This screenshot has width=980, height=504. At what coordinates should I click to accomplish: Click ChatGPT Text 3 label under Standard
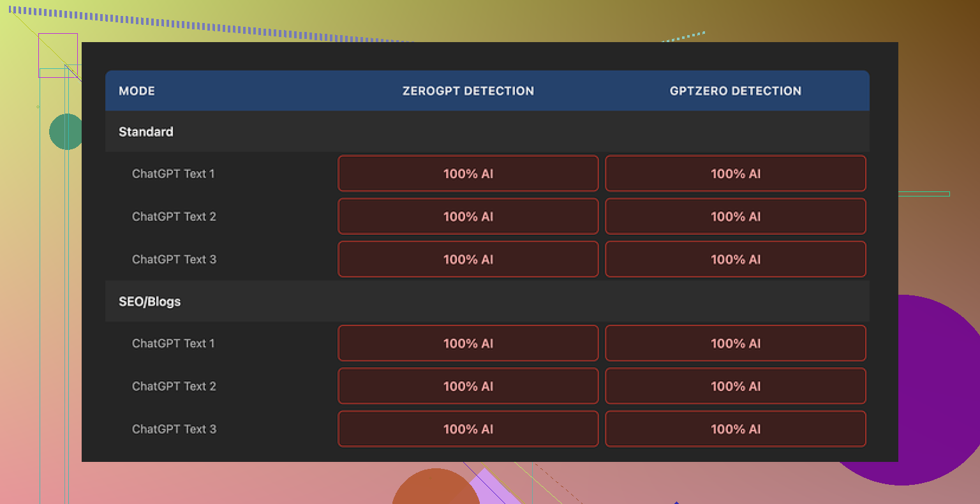(x=174, y=259)
